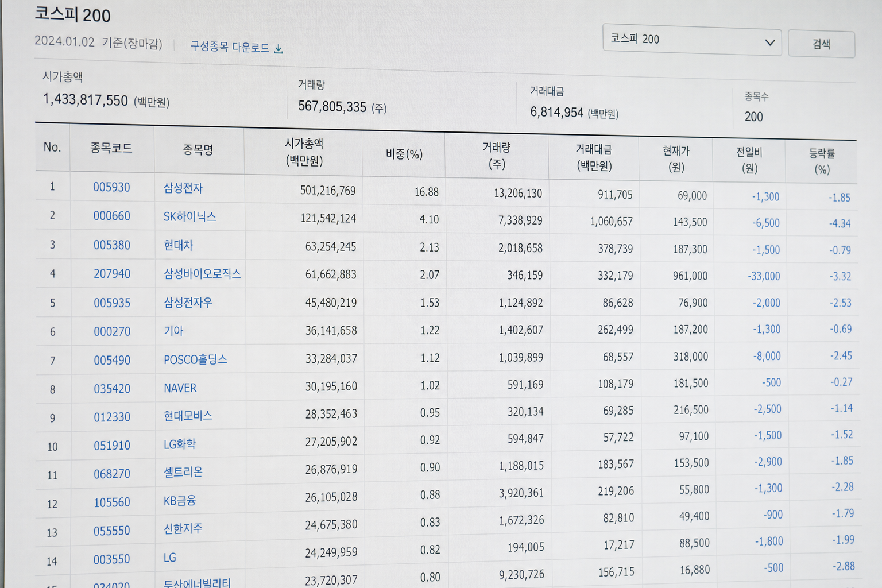Click the date text 2024.01.02 기준(장마감)

pos(98,42)
